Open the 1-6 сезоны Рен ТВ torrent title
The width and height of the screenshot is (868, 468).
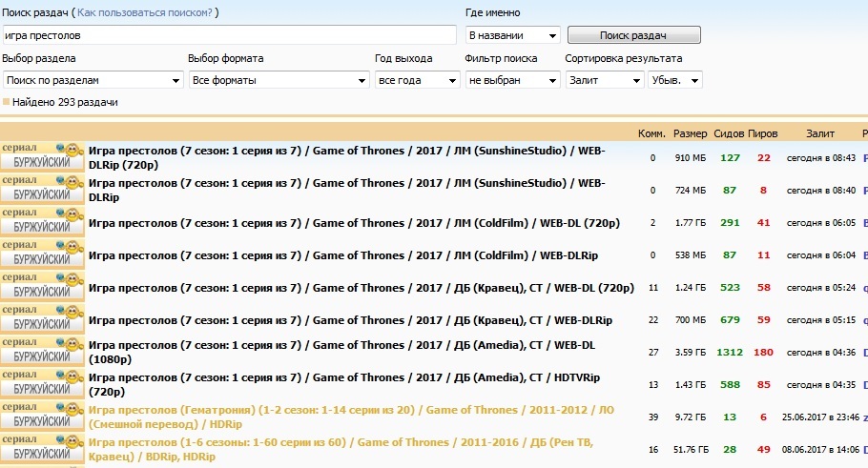[x=341, y=449]
